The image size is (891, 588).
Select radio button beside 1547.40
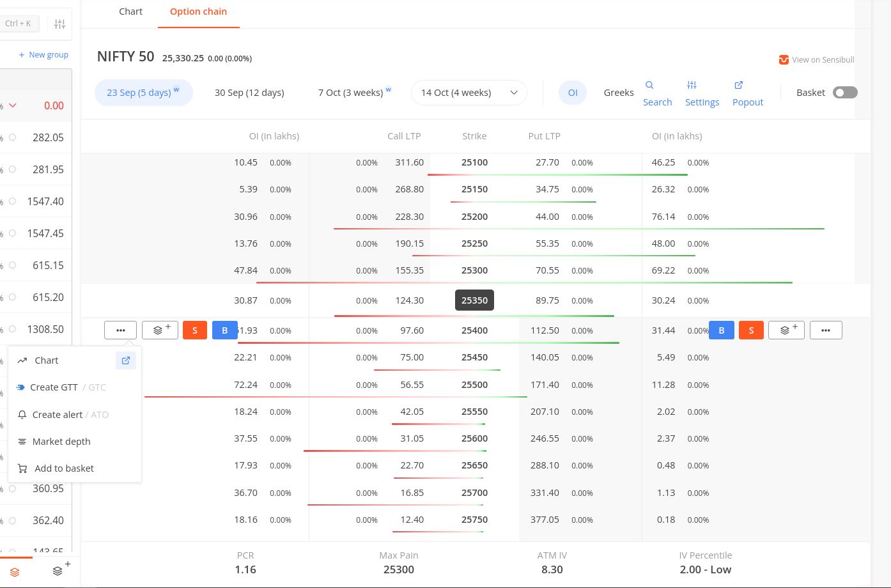[x=12, y=201]
